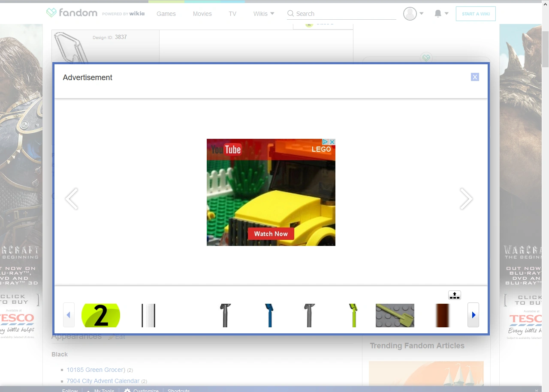The height and width of the screenshot is (392, 549).
Task: Open the TV menu item
Action: coord(232,14)
